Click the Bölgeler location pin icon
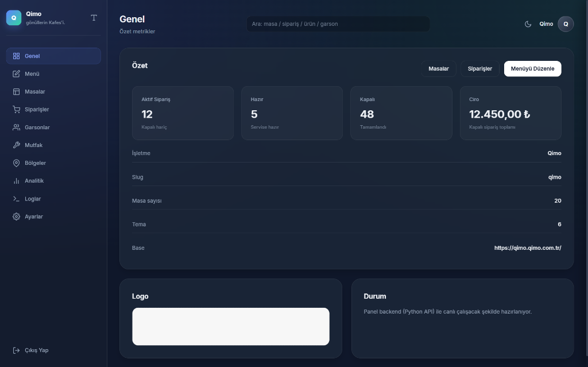The height and width of the screenshot is (367, 588). click(x=16, y=163)
